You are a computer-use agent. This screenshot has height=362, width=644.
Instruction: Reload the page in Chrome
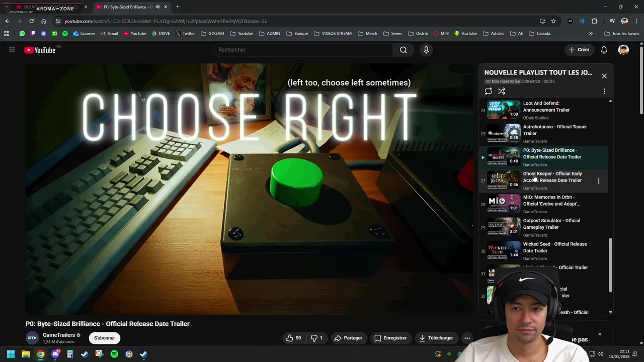31,21
